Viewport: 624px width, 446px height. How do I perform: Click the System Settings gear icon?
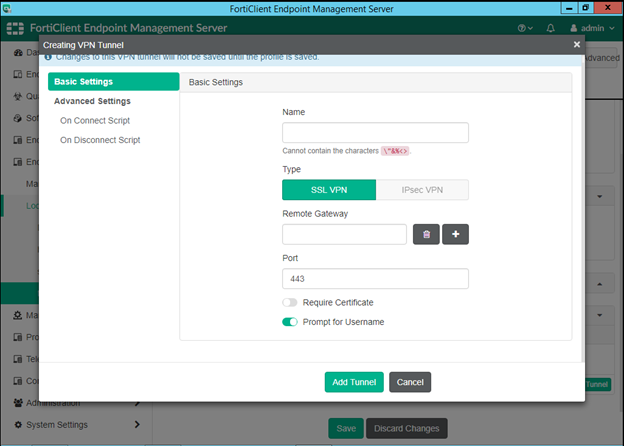point(18,425)
